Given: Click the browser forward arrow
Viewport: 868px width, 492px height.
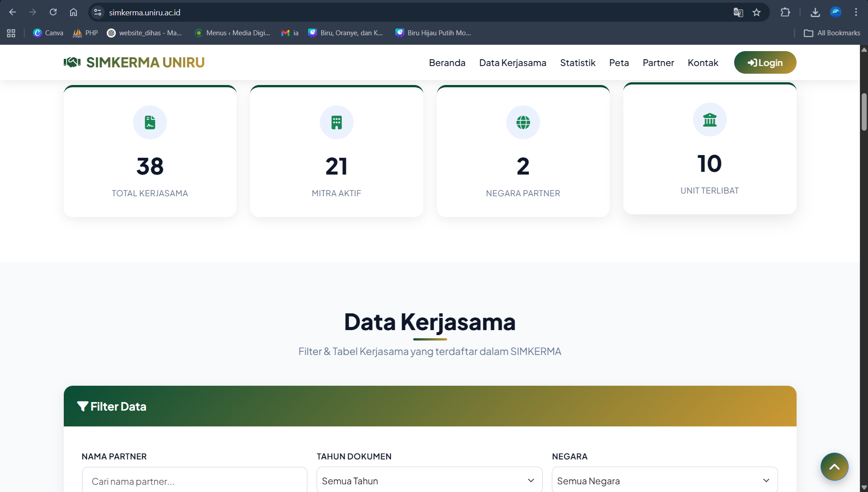Looking at the screenshot, I should click(x=33, y=12).
